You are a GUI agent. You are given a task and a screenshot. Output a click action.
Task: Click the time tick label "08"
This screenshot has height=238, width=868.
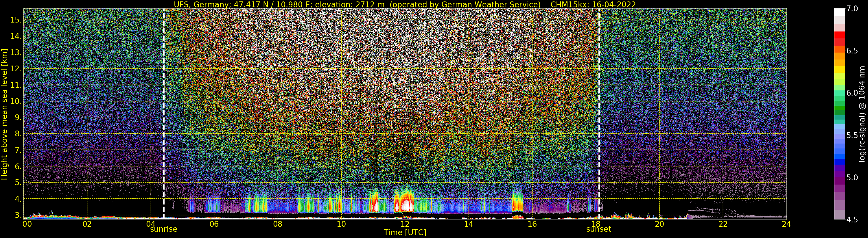click(278, 224)
